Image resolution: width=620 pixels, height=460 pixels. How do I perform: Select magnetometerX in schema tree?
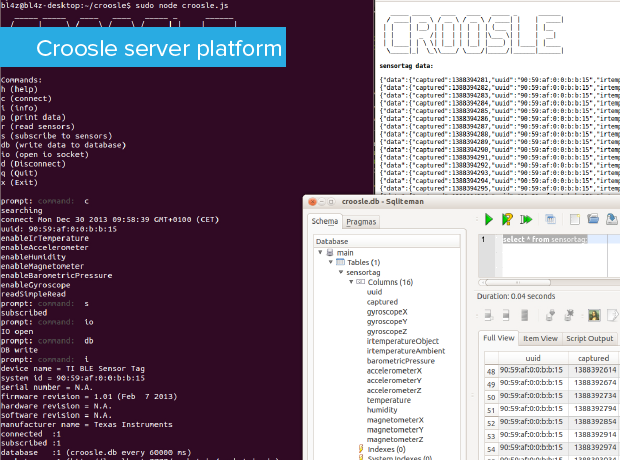pyautogui.click(x=395, y=420)
